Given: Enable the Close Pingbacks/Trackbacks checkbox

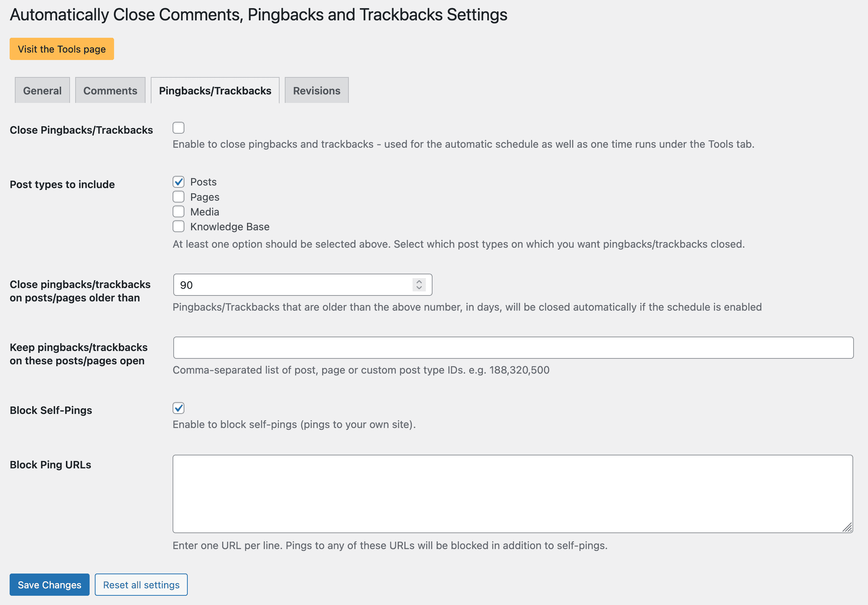Looking at the screenshot, I should [x=178, y=128].
